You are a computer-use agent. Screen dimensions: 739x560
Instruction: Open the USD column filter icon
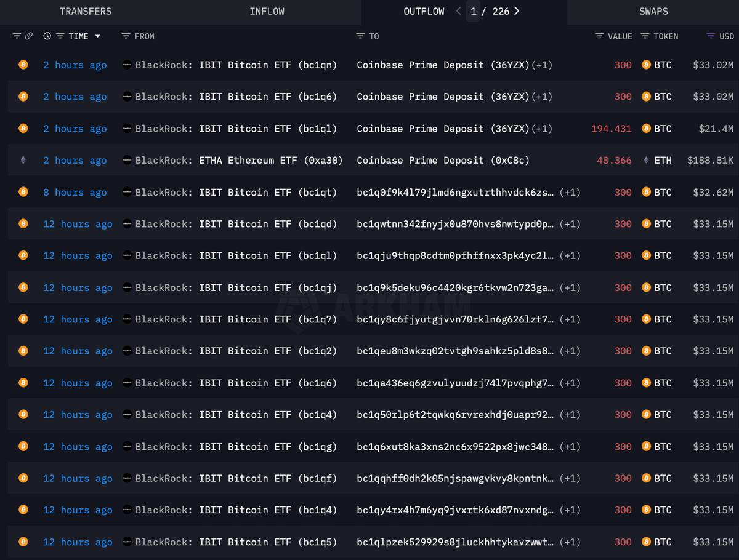pos(711,36)
